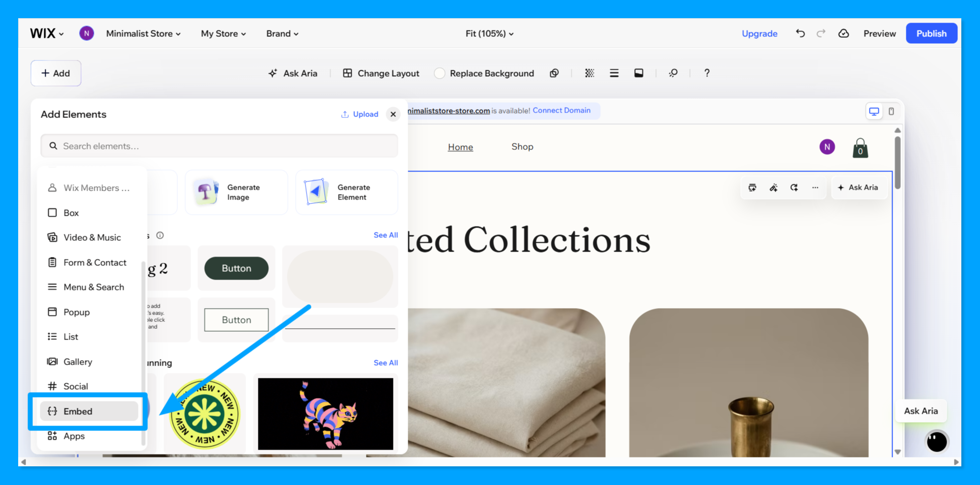This screenshot has height=485, width=980.
Task: Click Replace Background in toolbar
Action: click(x=484, y=73)
